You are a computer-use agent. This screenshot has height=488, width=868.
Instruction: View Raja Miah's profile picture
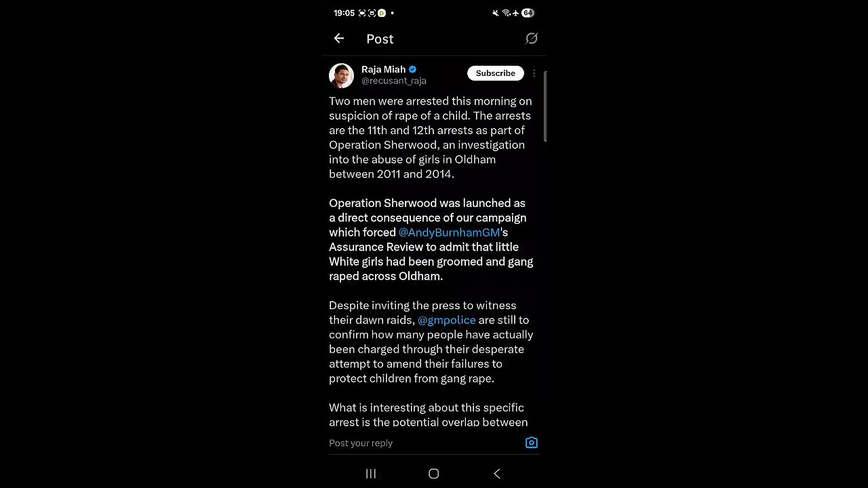pos(341,75)
